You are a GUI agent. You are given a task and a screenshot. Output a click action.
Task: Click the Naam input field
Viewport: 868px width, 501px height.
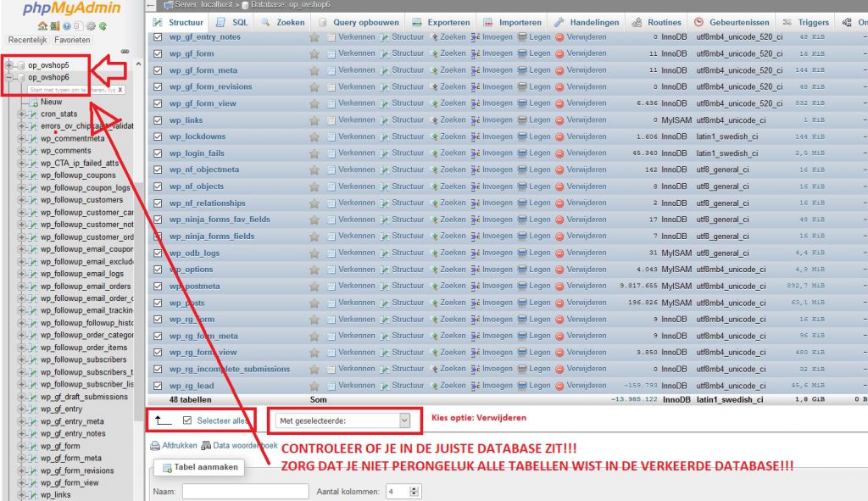[x=244, y=491]
